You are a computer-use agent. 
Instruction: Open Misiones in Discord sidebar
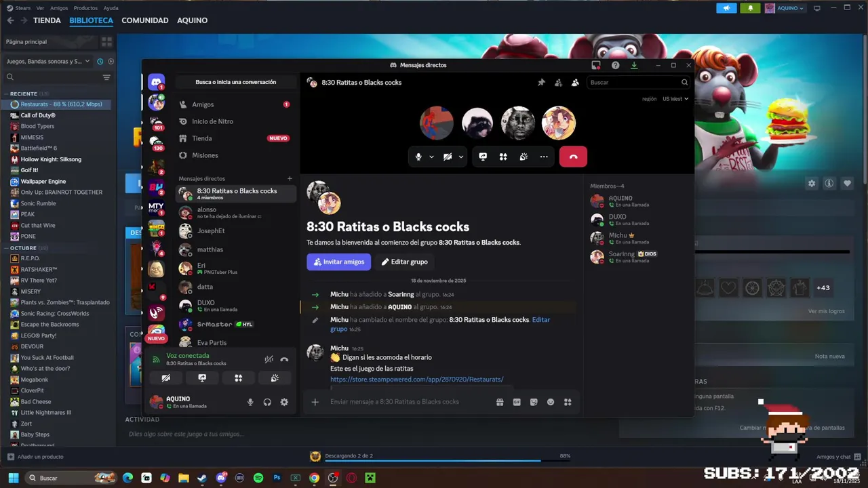click(235, 155)
